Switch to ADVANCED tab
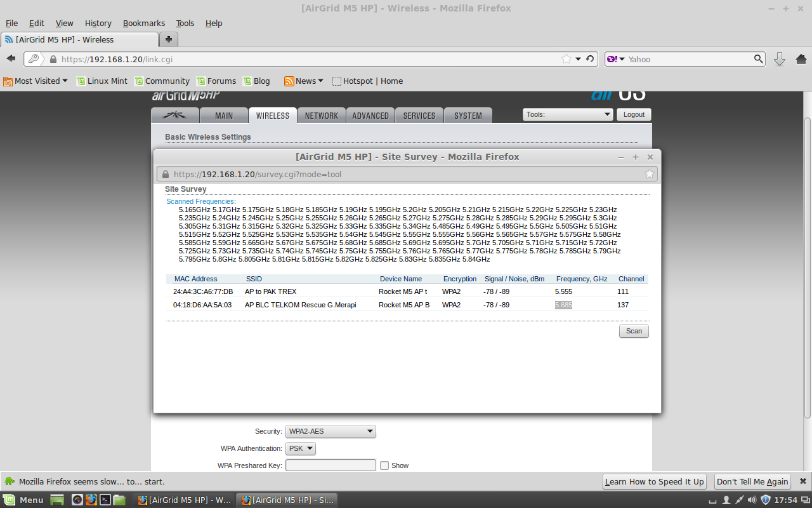The image size is (812, 508). [370, 116]
